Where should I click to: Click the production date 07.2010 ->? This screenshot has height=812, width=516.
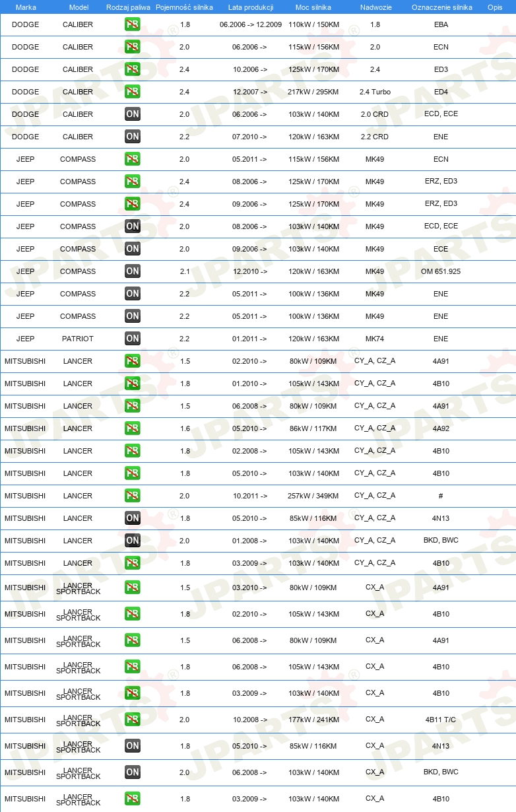[249, 137]
